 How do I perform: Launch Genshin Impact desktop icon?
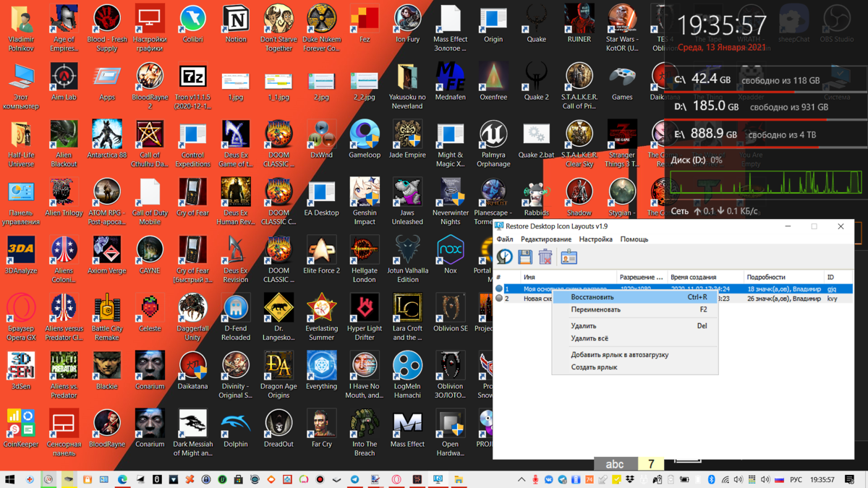point(365,201)
